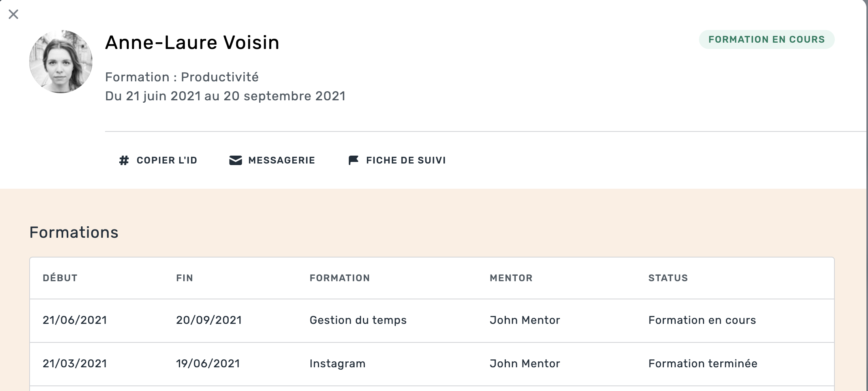Select the Instagram formation row
This screenshot has width=868, height=391.
pos(337,364)
